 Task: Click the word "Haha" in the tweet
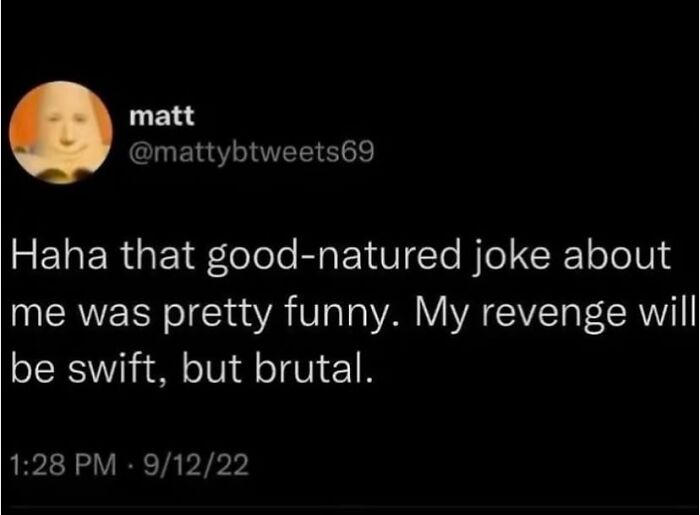pos(50,256)
